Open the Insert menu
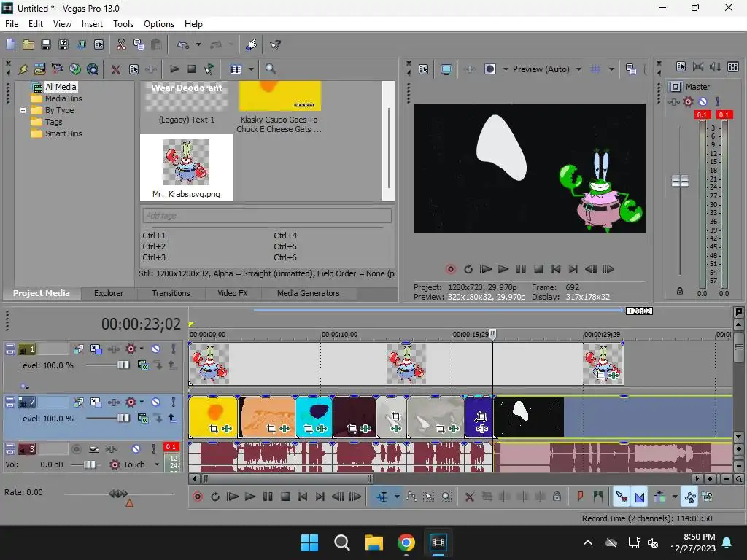Screen dimensions: 747x560 pos(92,24)
